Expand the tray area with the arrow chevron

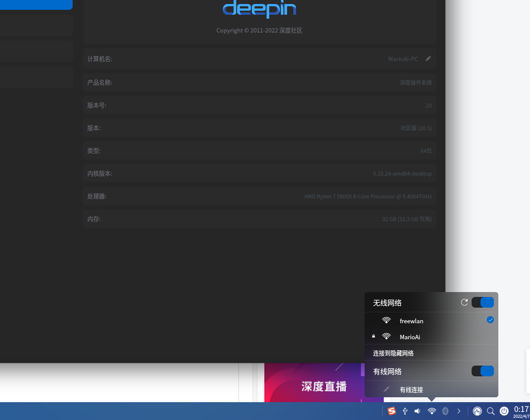pos(459,411)
